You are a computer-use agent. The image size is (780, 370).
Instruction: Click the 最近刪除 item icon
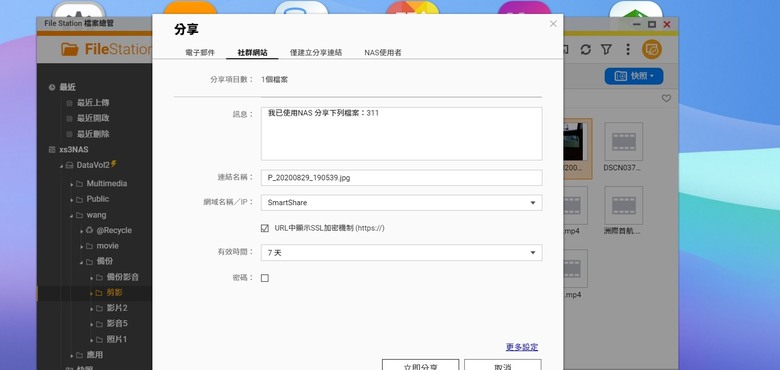click(70, 134)
